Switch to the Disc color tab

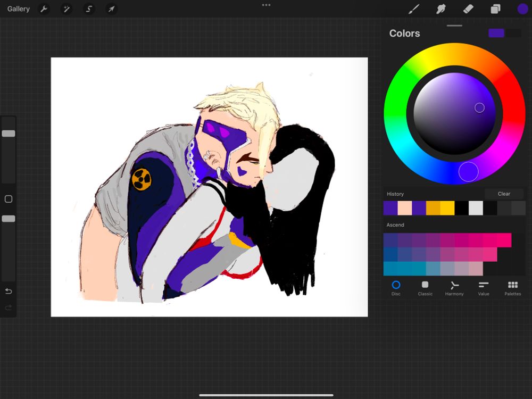396,288
